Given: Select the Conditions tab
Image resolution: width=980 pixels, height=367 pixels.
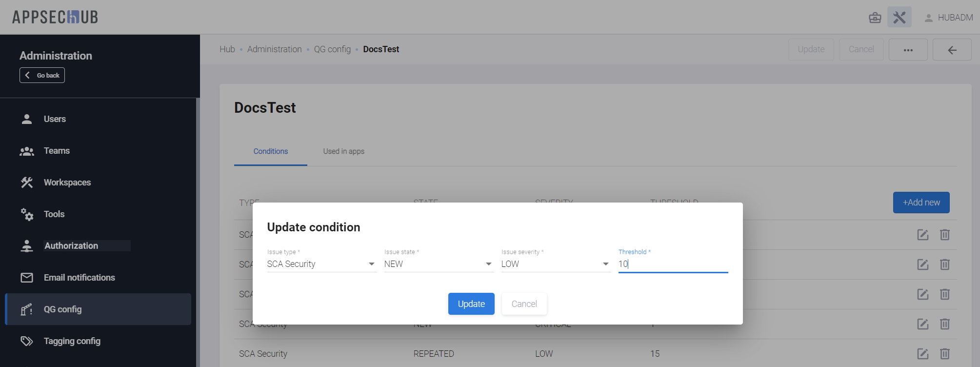Looking at the screenshot, I should [x=271, y=151].
